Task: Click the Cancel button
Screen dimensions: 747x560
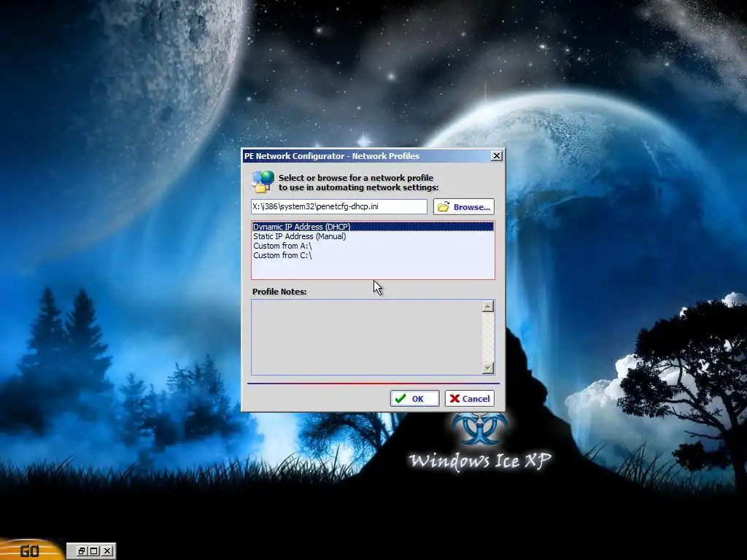Action: click(x=469, y=399)
